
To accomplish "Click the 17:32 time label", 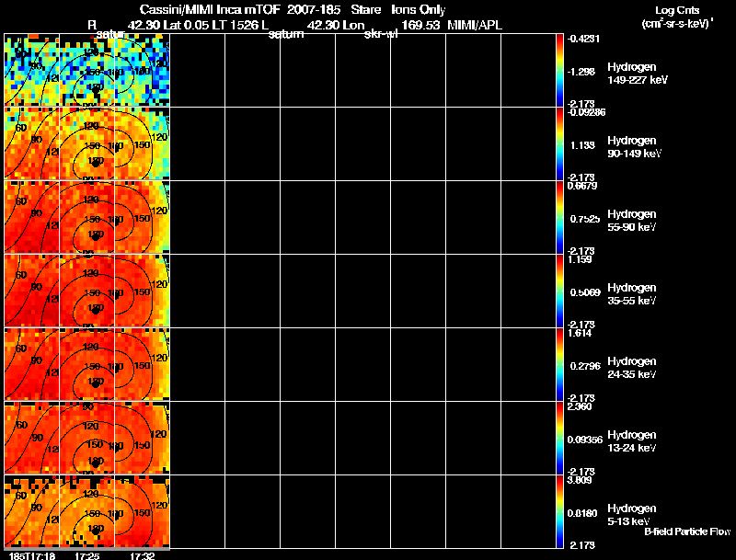I will (x=143, y=555).
